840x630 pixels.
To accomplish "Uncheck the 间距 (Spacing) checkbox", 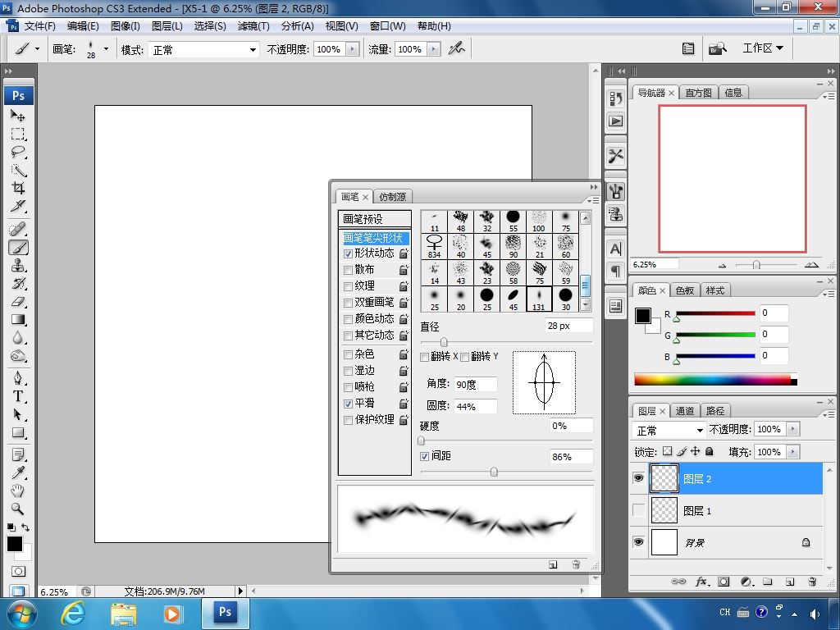I will click(424, 456).
